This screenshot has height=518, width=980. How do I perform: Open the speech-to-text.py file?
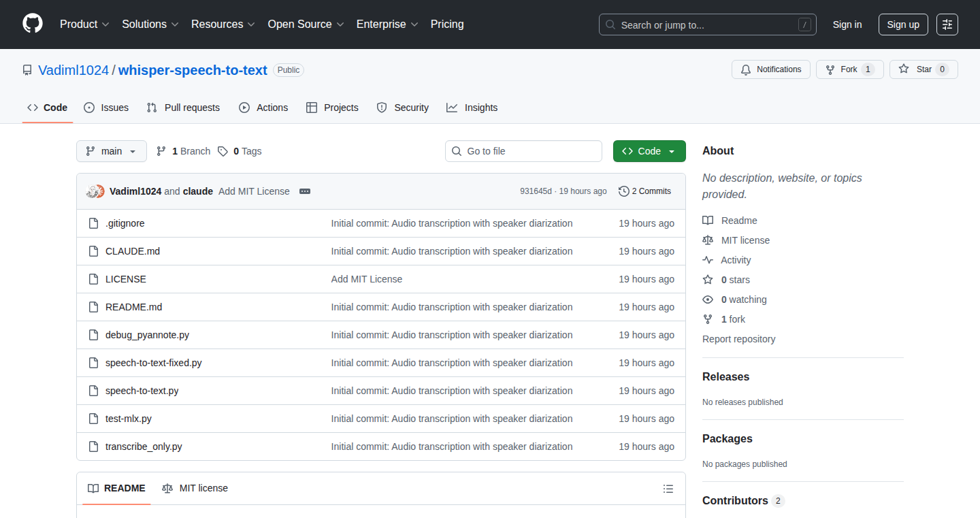pyautogui.click(x=142, y=391)
